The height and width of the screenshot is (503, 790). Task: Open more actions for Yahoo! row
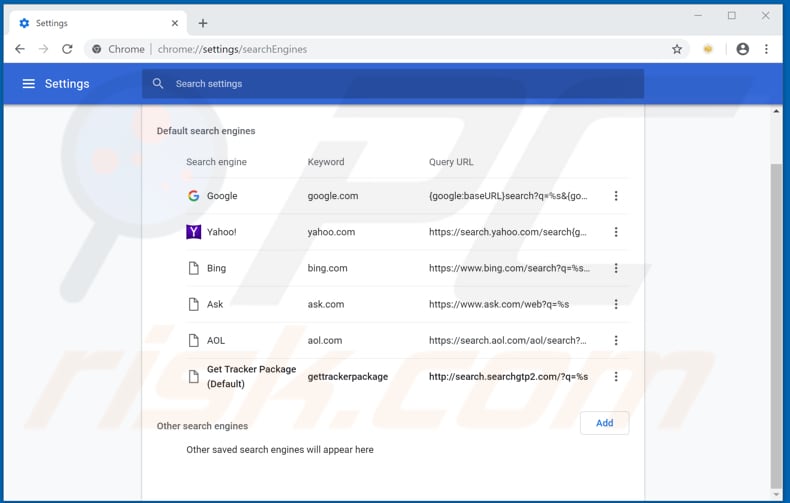[616, 232]
